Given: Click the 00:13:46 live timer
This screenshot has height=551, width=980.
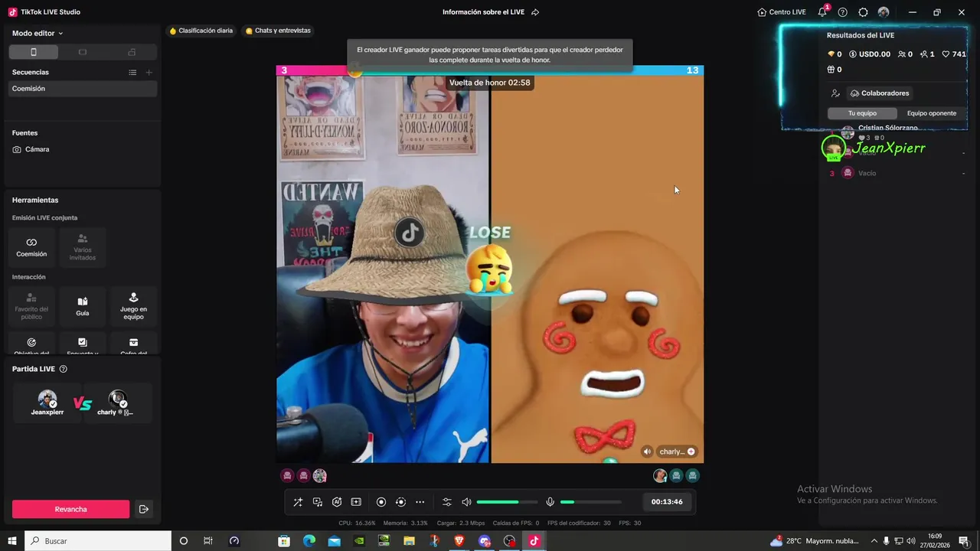Looking at the screenshot, I should [x=666, y=502].
